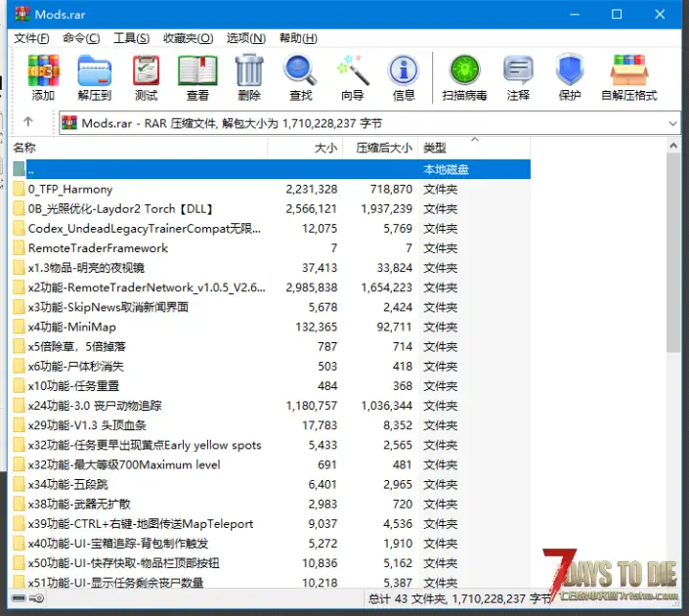Expand the address bar path dropdown
The height and width of the screenshot is (616, 689).
(x=672, y=123)
